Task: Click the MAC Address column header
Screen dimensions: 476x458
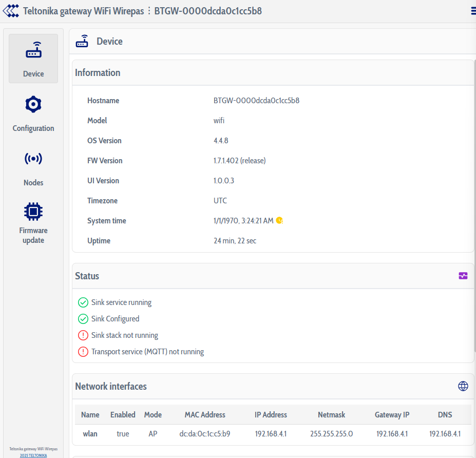Action: click(x=205, y=415)
